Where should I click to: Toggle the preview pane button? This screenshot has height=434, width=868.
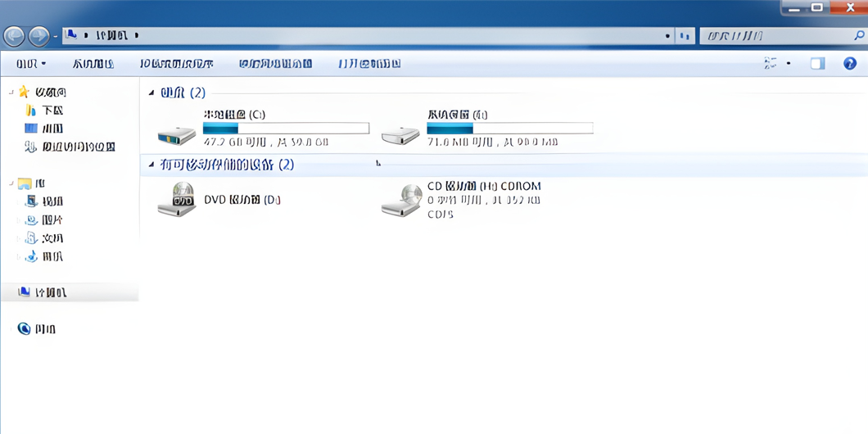coord(817,63)
